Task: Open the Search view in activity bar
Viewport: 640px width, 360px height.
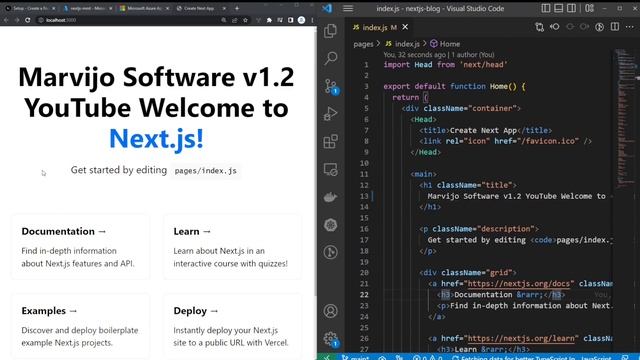Action: [x=331, y=58]
